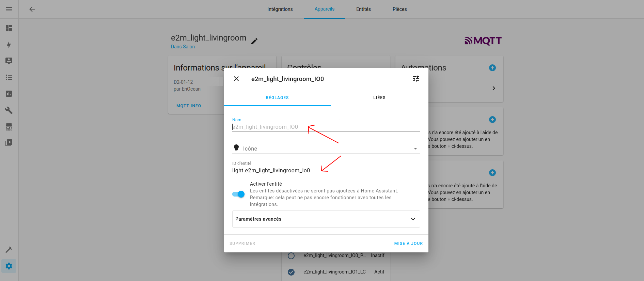Click the Automations chevron arrow
This screenshot has width=644, height=281.
(493, 88)
